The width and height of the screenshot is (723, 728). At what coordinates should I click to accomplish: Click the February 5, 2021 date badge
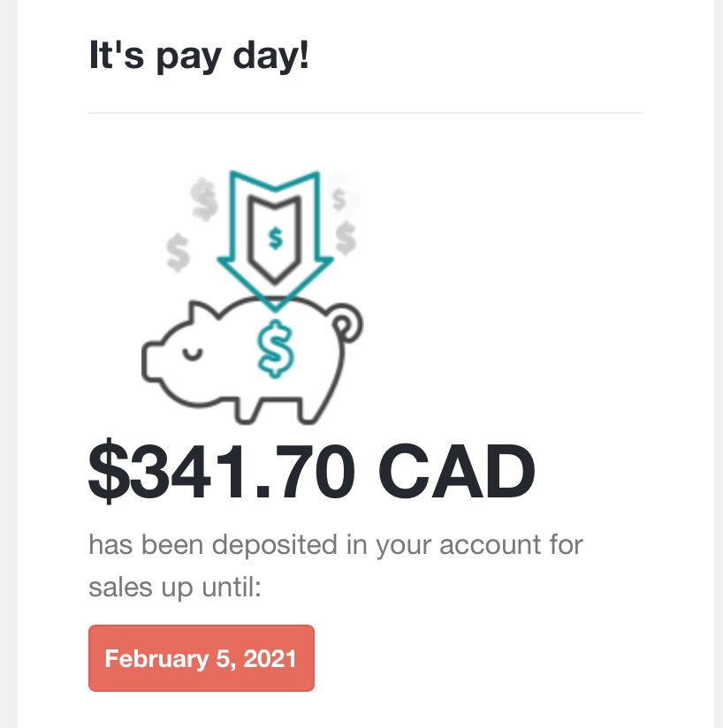pos(201,657)
